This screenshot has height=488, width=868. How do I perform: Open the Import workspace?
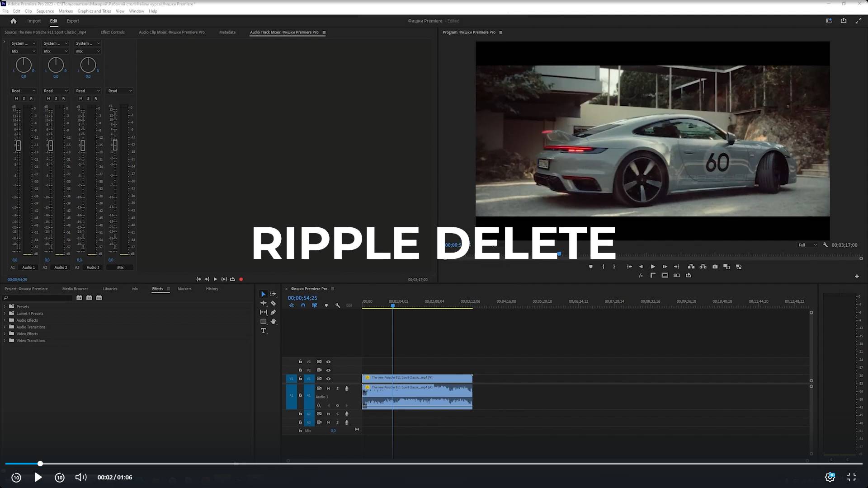34,21
